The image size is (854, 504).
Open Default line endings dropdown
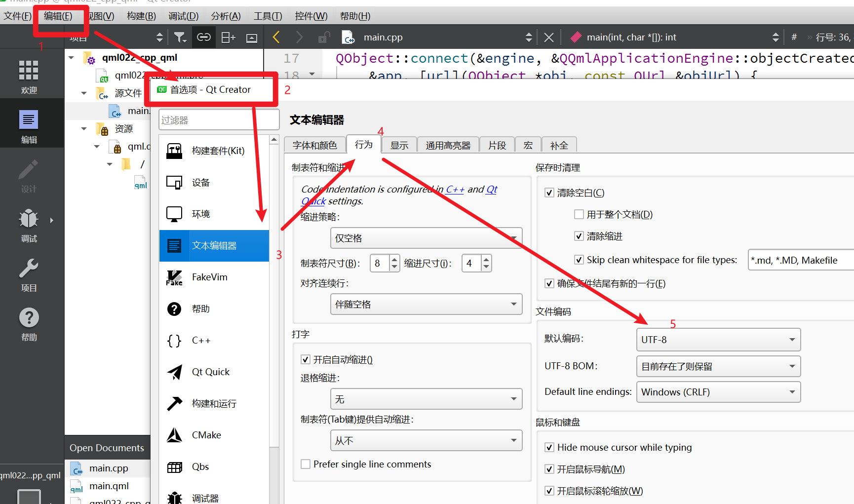coord(718,392)
